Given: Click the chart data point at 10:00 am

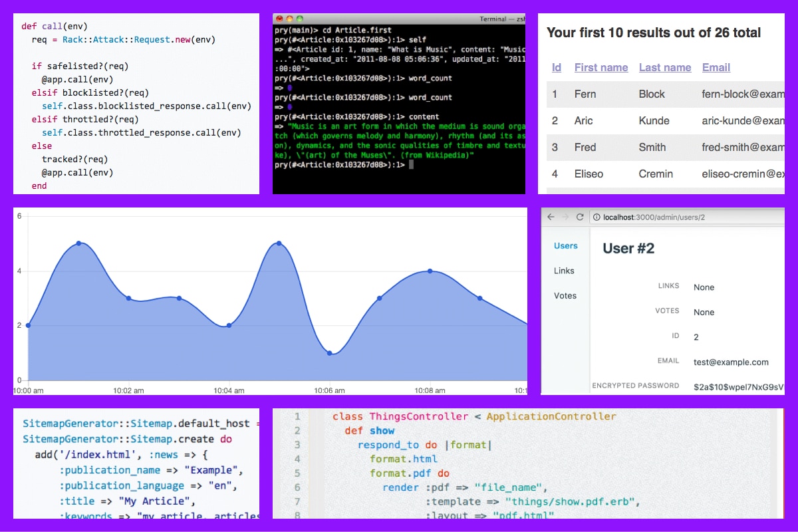Looking at the screenshot, I should click(x=28, y=325).
